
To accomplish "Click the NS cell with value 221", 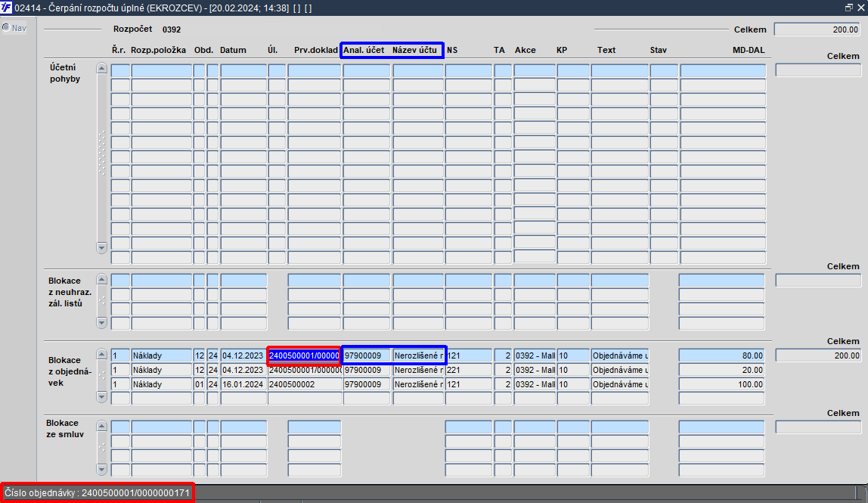I will (468, 370).
